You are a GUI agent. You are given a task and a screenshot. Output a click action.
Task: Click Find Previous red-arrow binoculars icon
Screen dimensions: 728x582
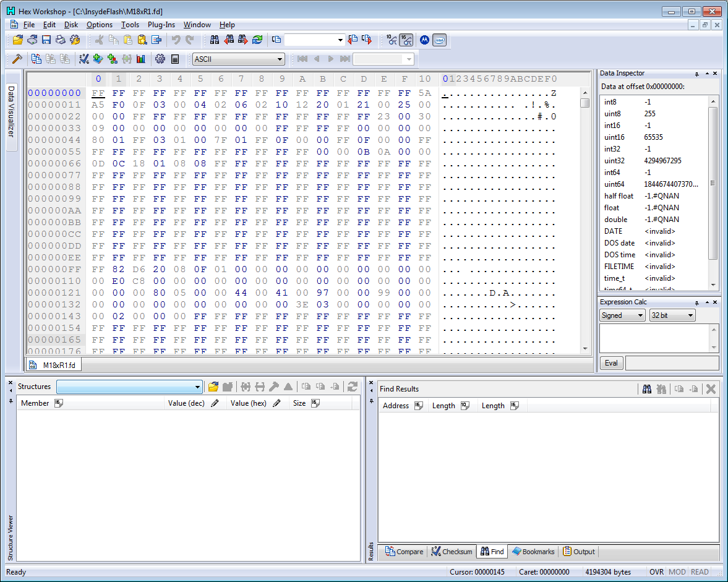(229, 40)
